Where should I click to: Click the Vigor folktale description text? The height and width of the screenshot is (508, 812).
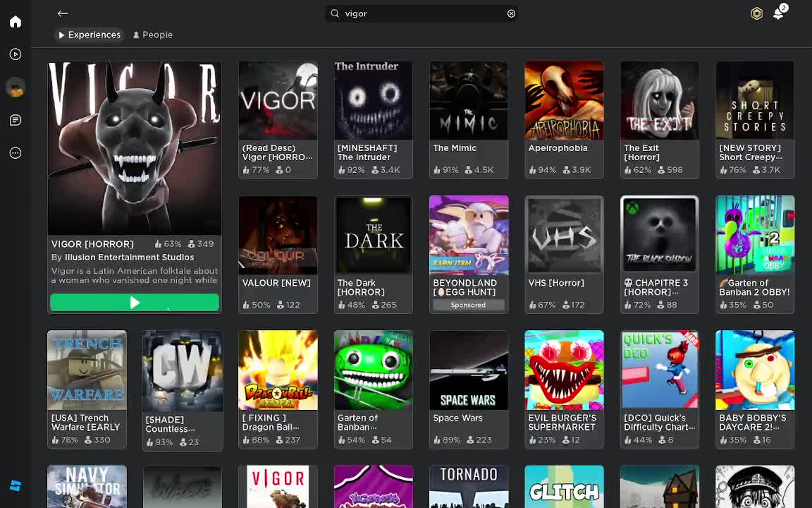135,275
